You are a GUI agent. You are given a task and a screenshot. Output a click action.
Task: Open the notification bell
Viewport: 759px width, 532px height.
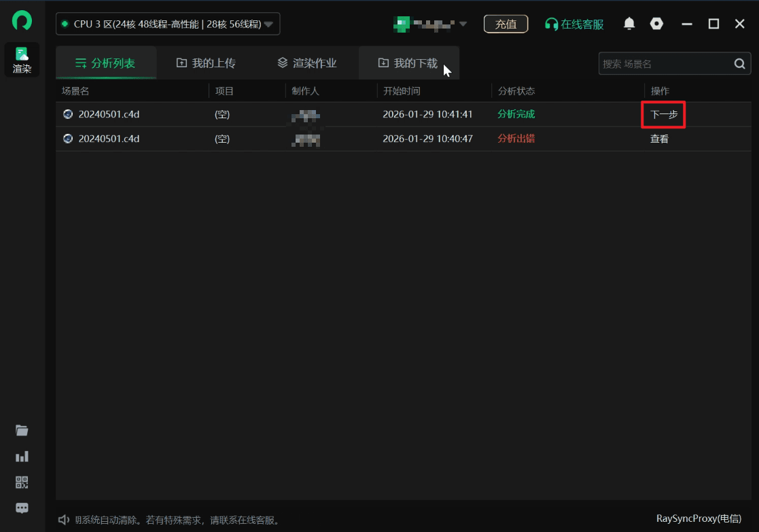[x=629, y=24]
